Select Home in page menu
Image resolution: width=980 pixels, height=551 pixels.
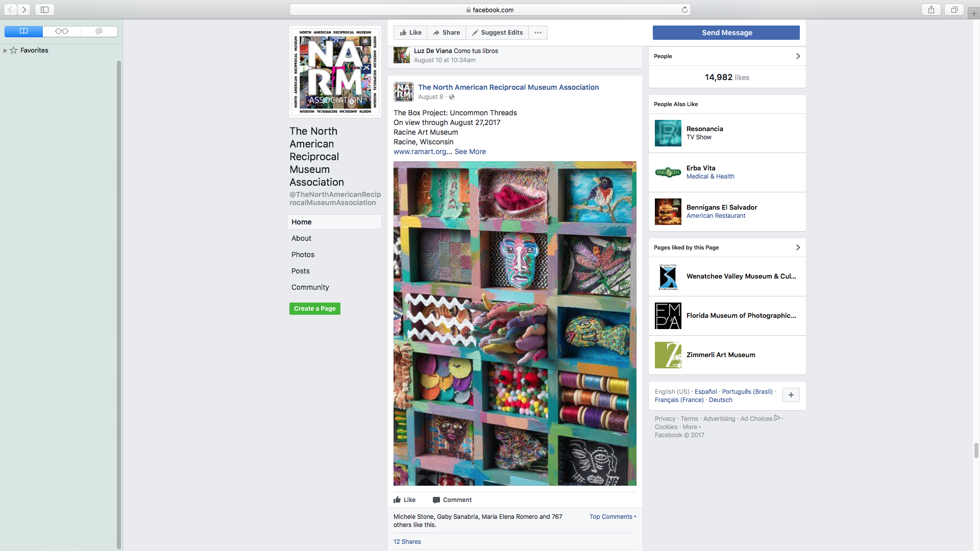[x=334, y=222]
